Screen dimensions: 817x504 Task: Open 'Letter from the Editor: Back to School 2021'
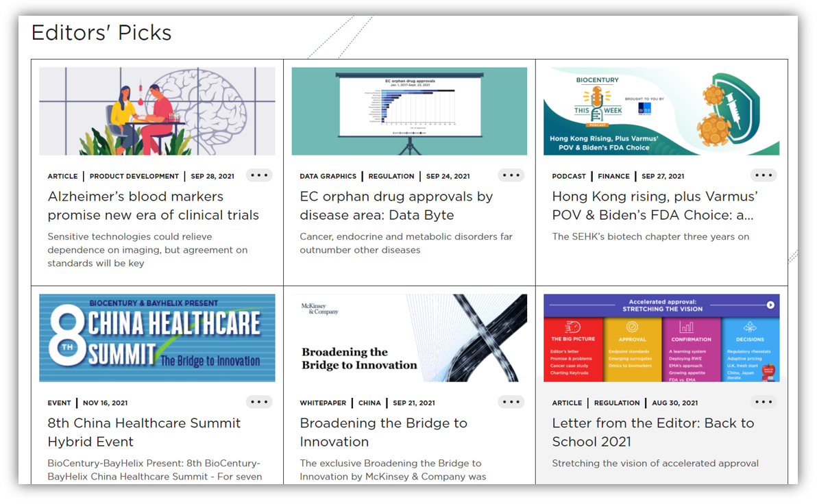pos(653,432)
